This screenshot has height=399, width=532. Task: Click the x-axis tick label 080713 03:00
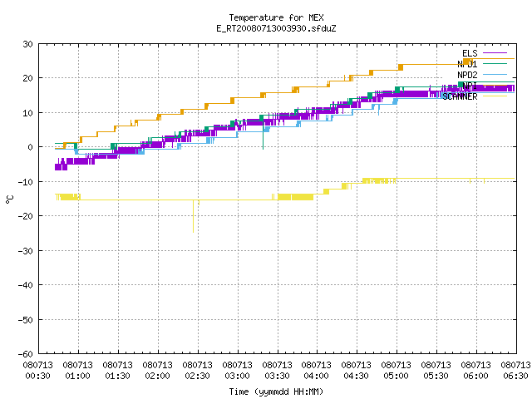pyautogui.click(x=238, y=371)
